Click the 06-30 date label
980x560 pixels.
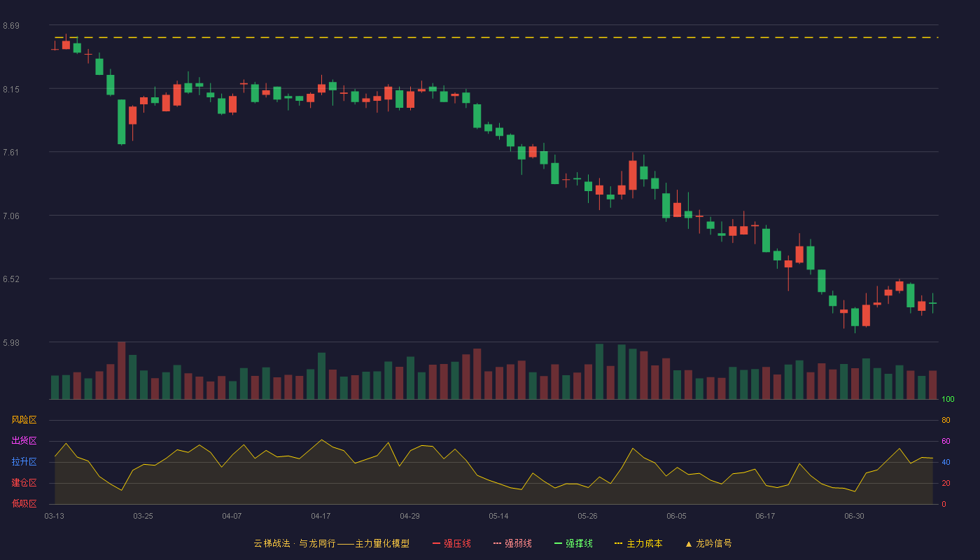[x=855, y=516]
